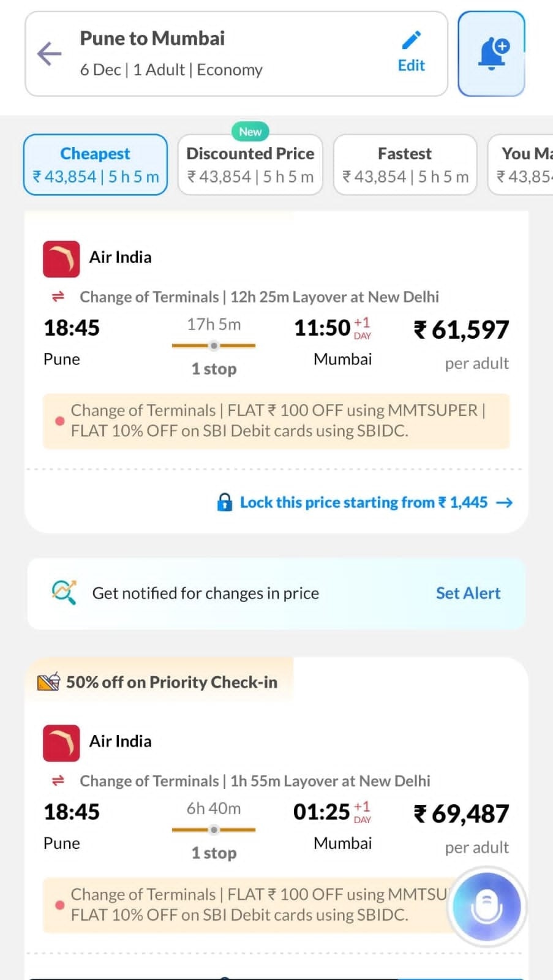Select the Cheapest sorting tab
This screenshot has height=980, width=553.
pyautogui.click(x=95, y=164)
